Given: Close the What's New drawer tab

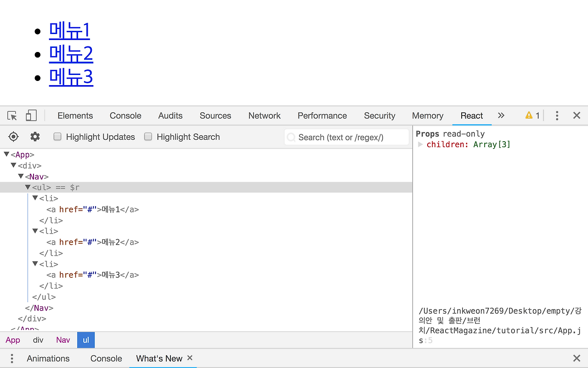Looking at the screenshot, I should (x=190, y=358).
